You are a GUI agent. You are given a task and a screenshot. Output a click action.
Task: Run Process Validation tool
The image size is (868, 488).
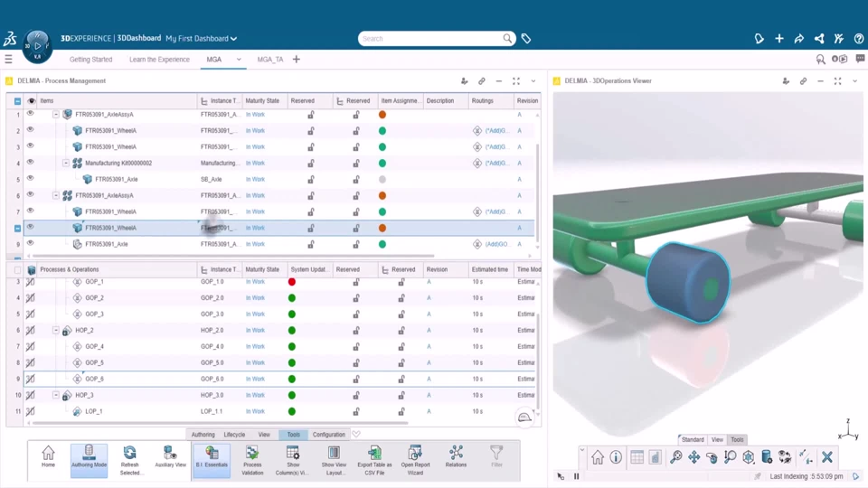pyautogui.click(x=252, y=460)
